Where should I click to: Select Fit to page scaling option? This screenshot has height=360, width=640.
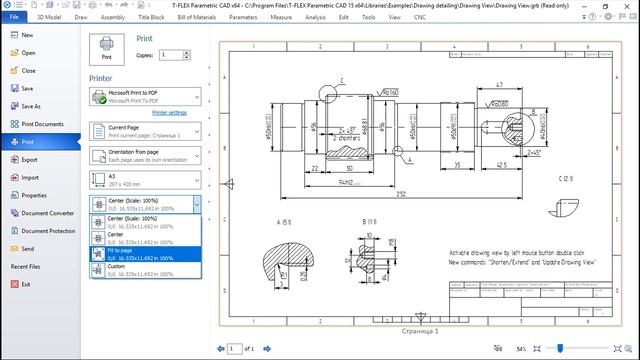(x=145, y=254)
